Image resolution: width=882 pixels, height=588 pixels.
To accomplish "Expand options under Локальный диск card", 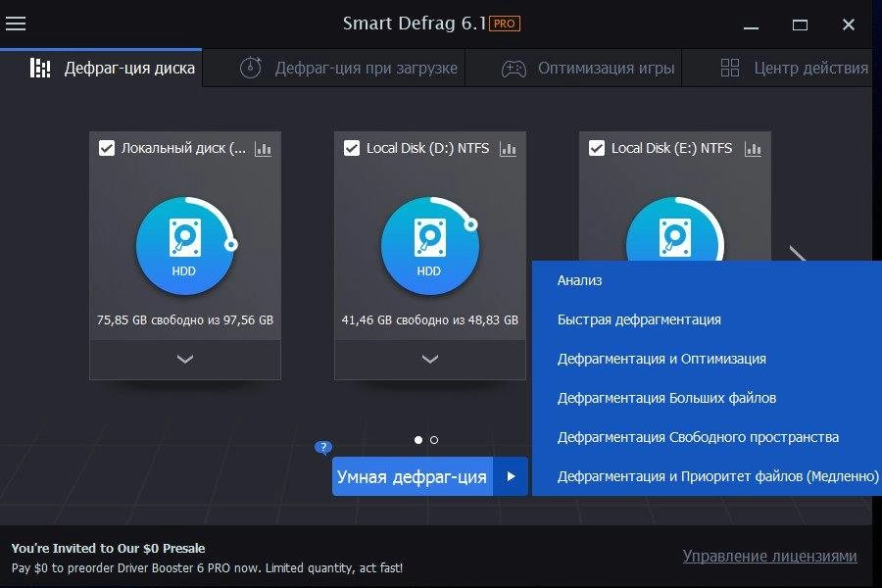I will point(185,359).
